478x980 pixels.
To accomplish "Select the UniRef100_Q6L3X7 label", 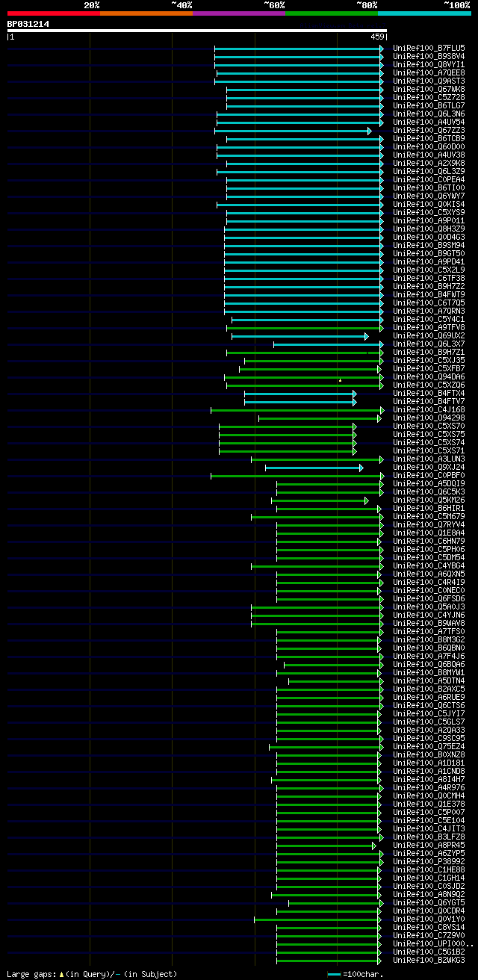I will [429, 344].
